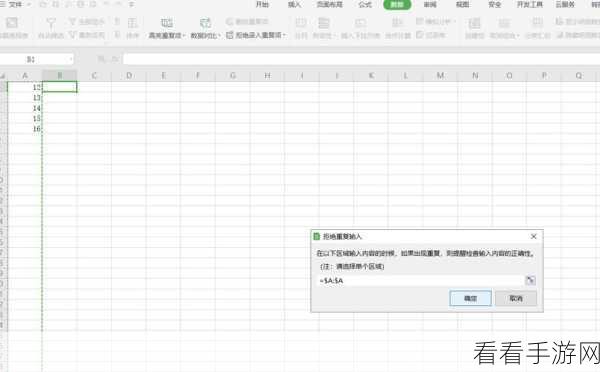The width and height of the screenshot is (600, 372).
Task: Switch to the 开始 tab
Action: 262,5
